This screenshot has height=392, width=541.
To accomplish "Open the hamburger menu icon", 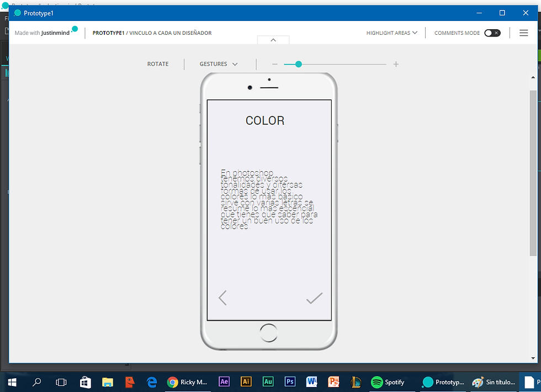I will [523, 33].
